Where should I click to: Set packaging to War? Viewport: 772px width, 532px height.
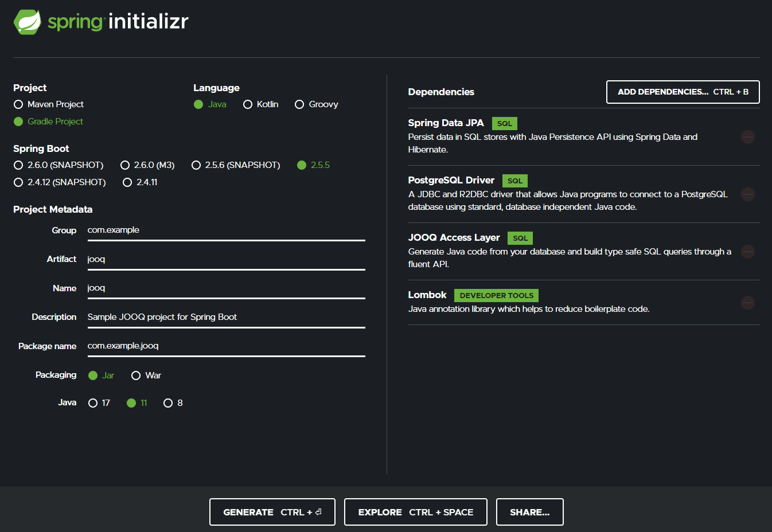click(146, 375)
